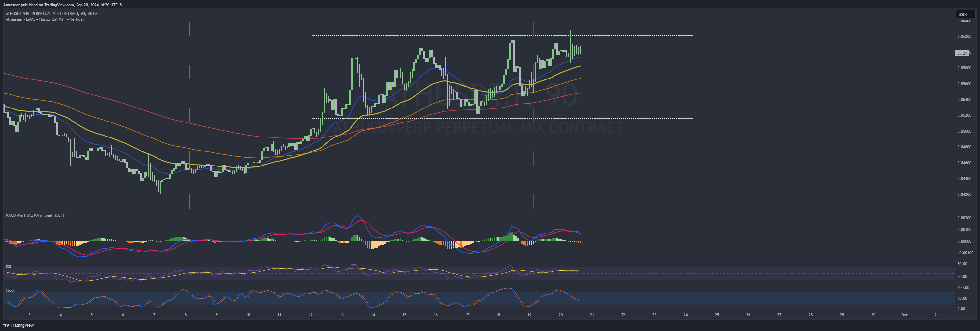Click date label 8 on time axis
Image resolution: width=980 pixels, height=331 pixels.
click(186, 315)
